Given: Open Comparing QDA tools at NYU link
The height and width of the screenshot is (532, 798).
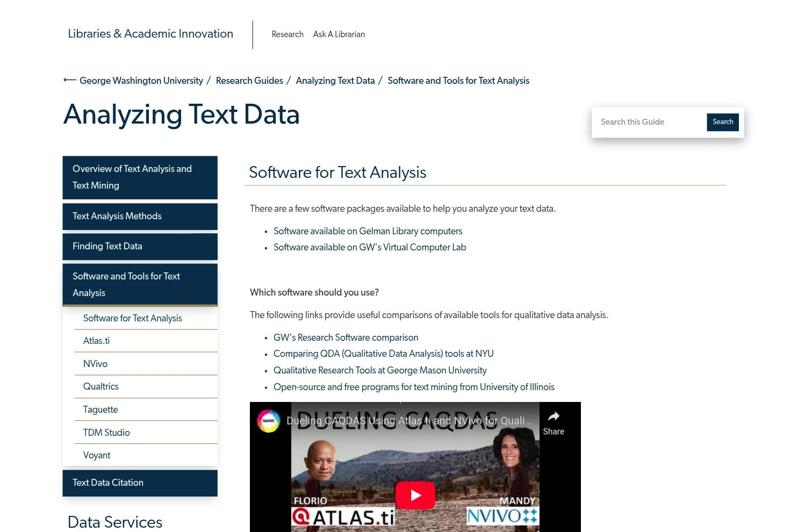Looking at the screenshot, I should click(383, 354).
